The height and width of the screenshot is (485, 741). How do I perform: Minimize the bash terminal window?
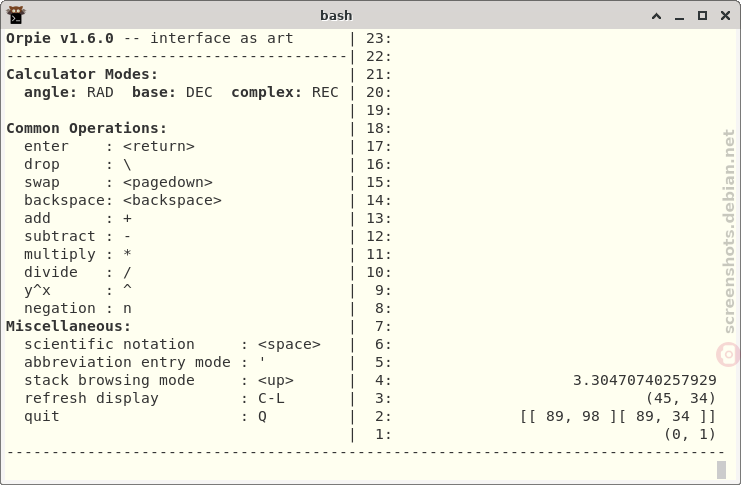(x=680, y=16)
